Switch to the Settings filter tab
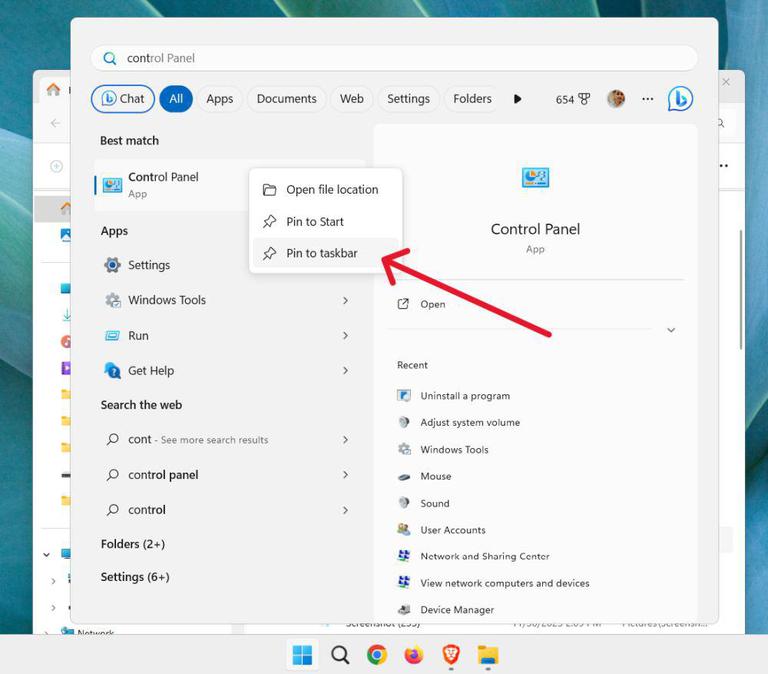This screenshot has height=674, width=768. point(408,99)
